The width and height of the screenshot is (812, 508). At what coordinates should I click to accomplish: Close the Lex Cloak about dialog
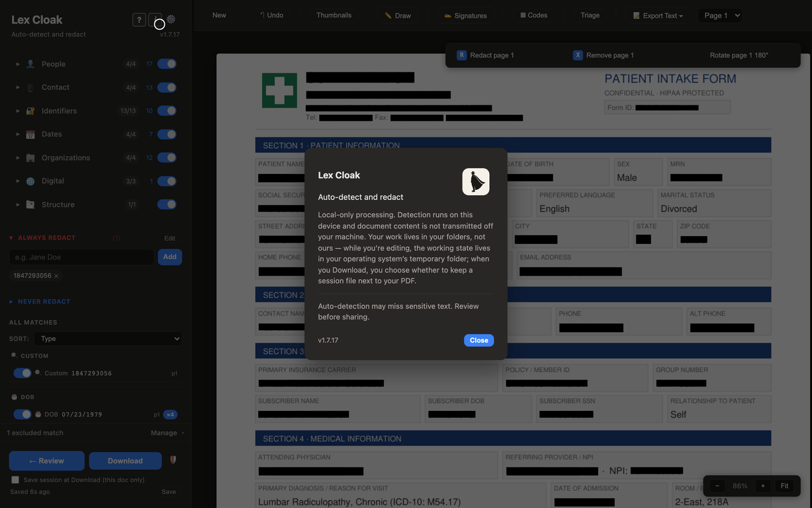click(x=479, y=340)
